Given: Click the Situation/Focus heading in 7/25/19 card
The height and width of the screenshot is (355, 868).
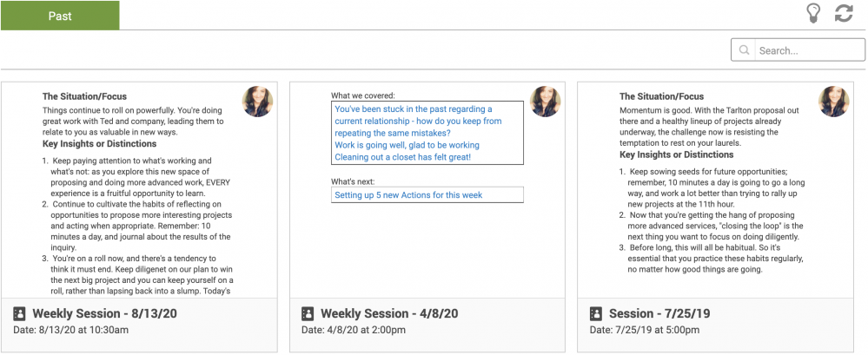Looking at the screenshot, I should pos(661,96).
